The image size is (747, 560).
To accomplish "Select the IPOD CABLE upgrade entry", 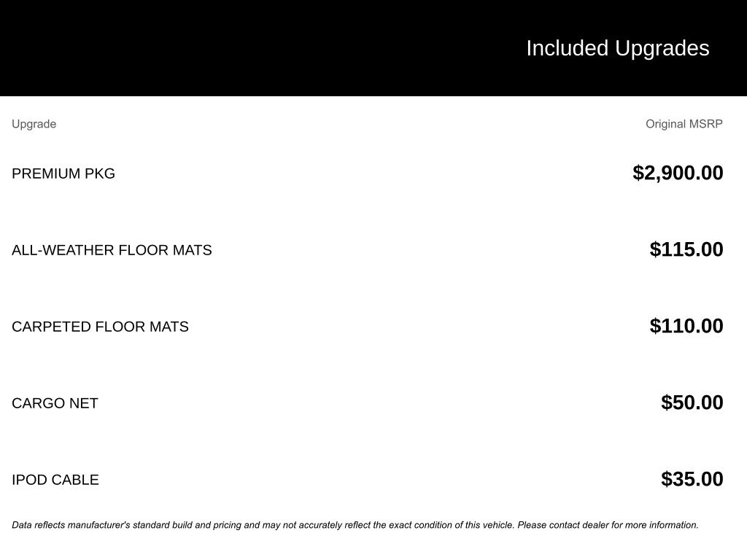I will point(55,480).
